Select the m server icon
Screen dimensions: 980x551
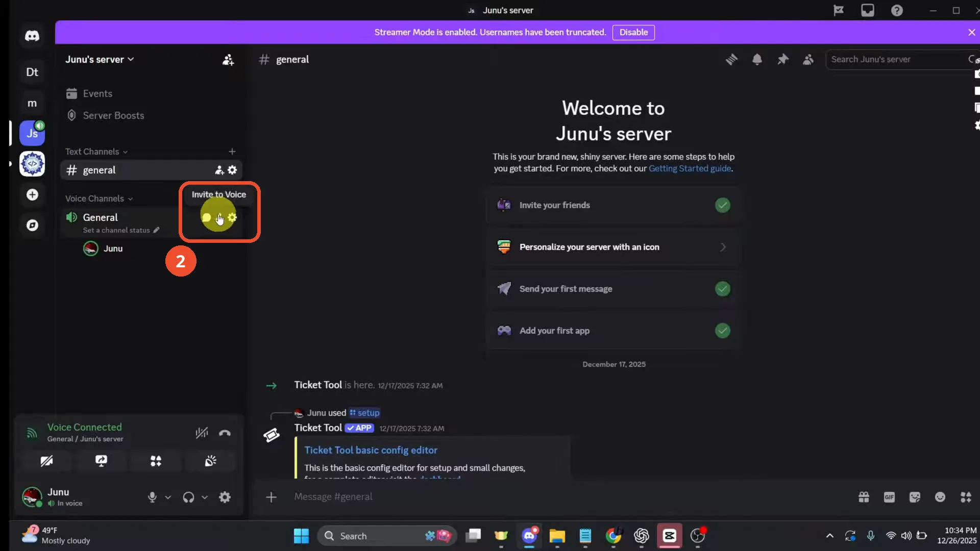tap(32, 103)
